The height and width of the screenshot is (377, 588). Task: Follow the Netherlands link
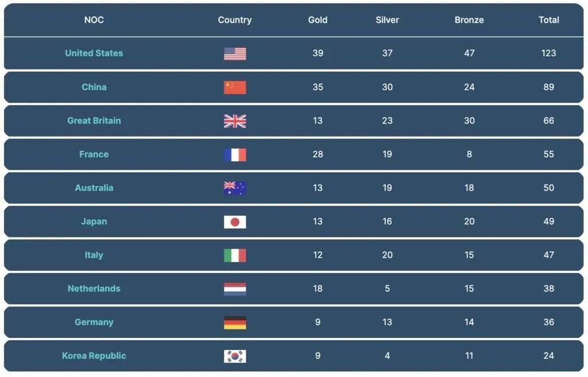pos(94,289)
